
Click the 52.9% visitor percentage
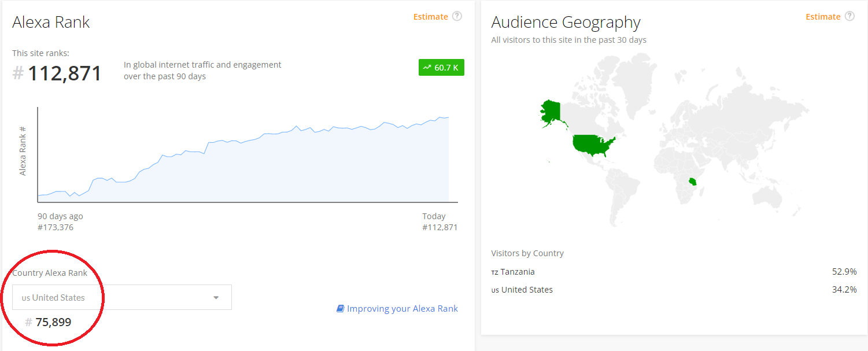coord(844,272)
